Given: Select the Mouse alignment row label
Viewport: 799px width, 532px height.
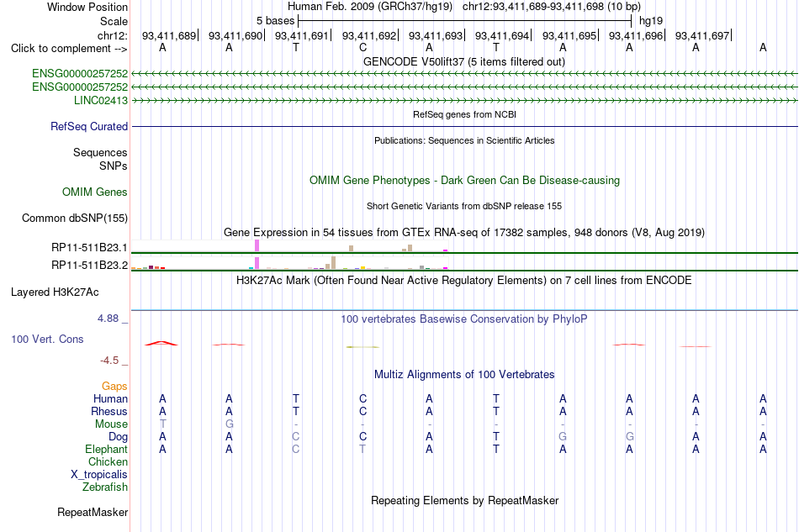Looking at the screenshot, I should 111,424.
